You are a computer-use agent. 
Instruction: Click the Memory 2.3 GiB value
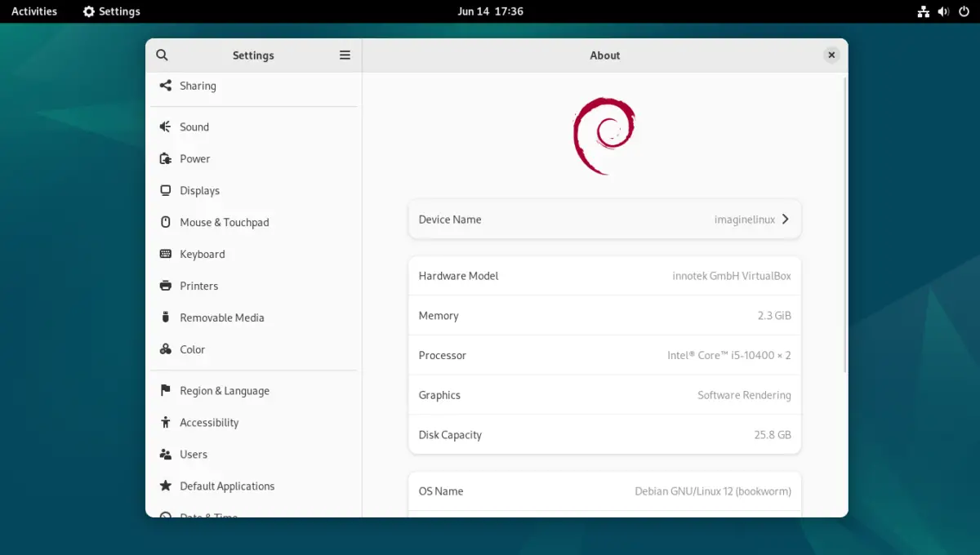point(774,315)
